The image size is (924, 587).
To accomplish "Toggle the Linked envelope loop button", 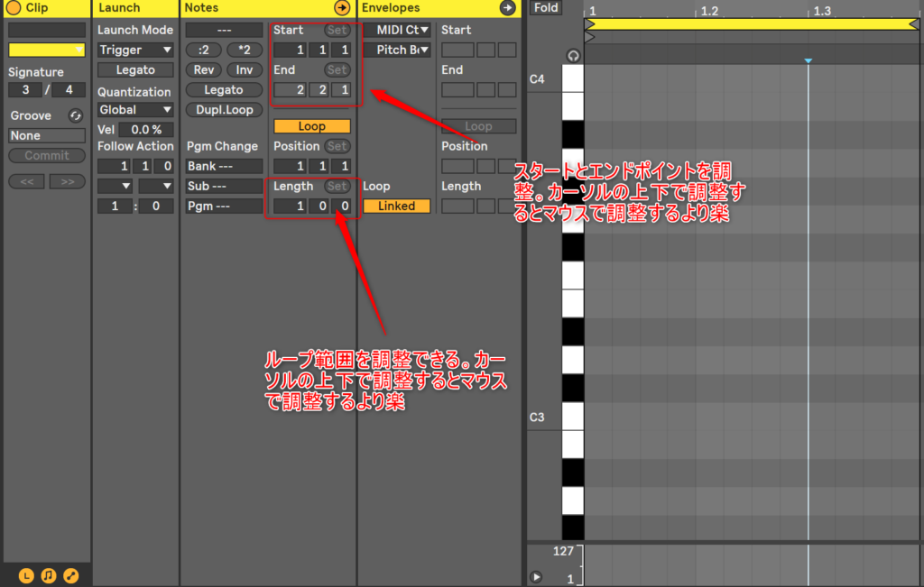I will (396, 206).
